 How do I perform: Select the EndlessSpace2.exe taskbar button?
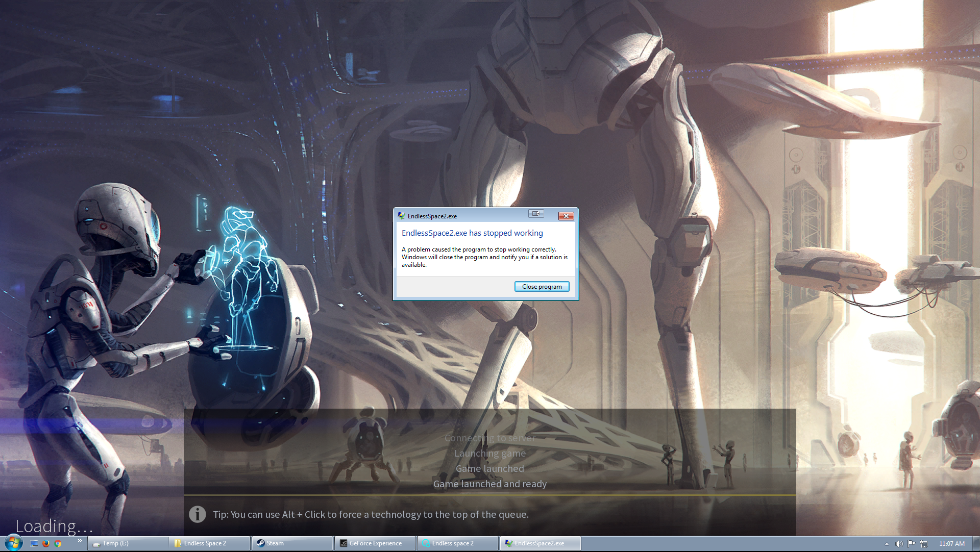(x=541, y=543)
